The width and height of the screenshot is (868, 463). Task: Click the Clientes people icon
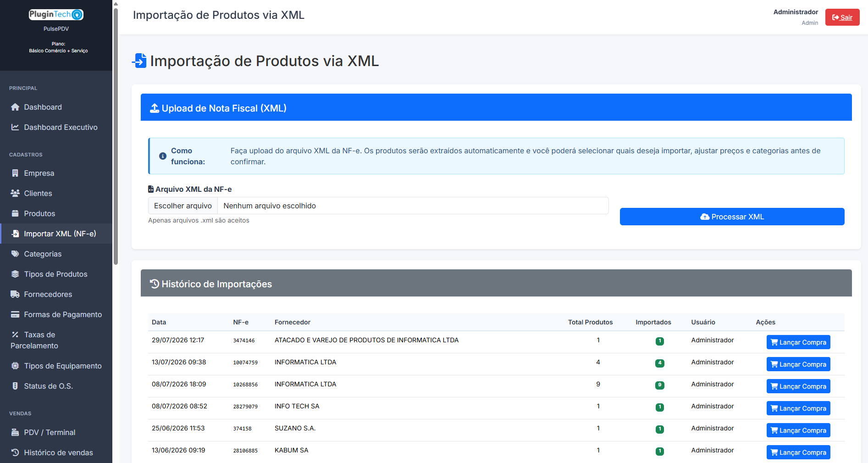click(15, 193)
